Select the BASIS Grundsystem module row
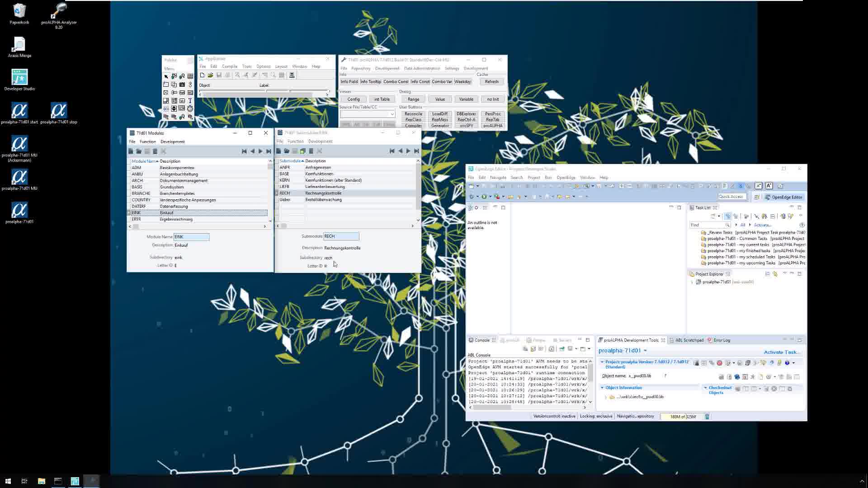 pyautogui.click(x=199, y=187)
